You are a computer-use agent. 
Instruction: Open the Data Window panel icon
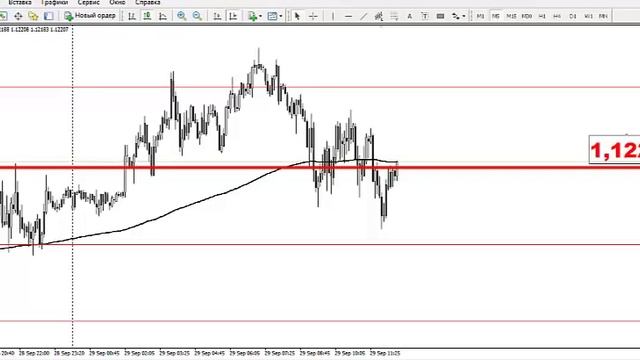[18, 16]
